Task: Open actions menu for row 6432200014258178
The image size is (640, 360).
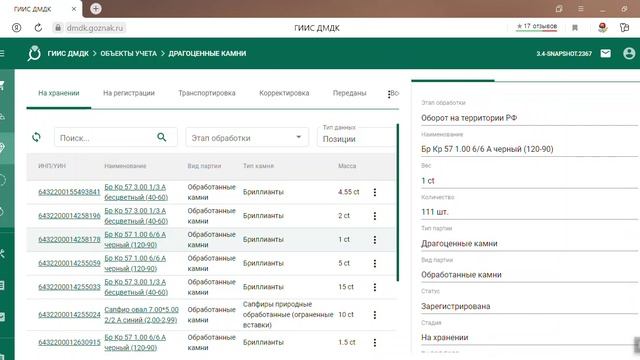Action: point(375,240)
